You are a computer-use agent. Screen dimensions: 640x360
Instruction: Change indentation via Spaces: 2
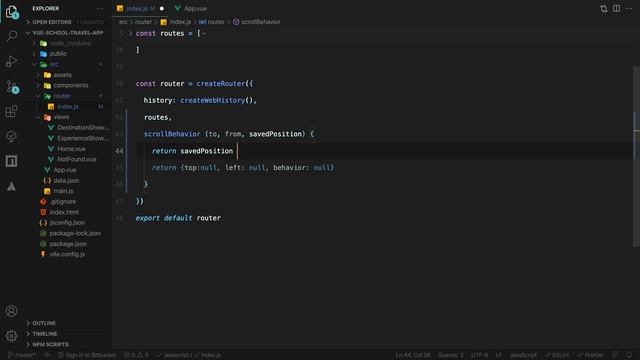tap(451, 355)
